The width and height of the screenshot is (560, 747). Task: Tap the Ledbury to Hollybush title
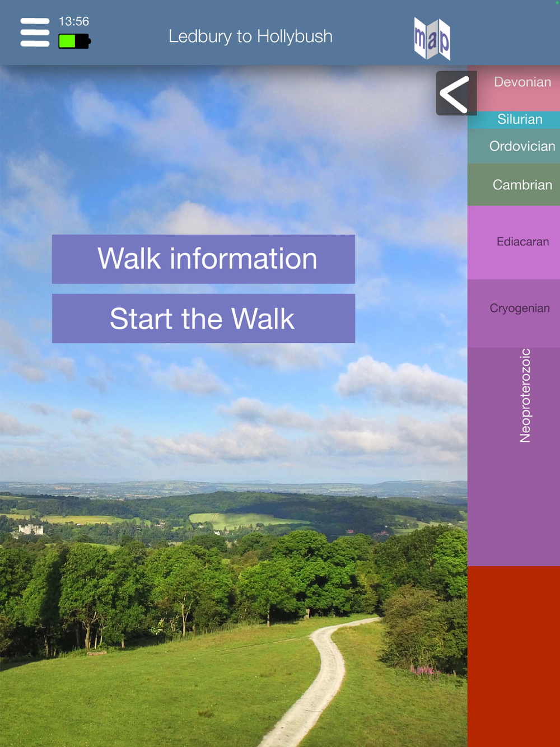click(250, 36)
